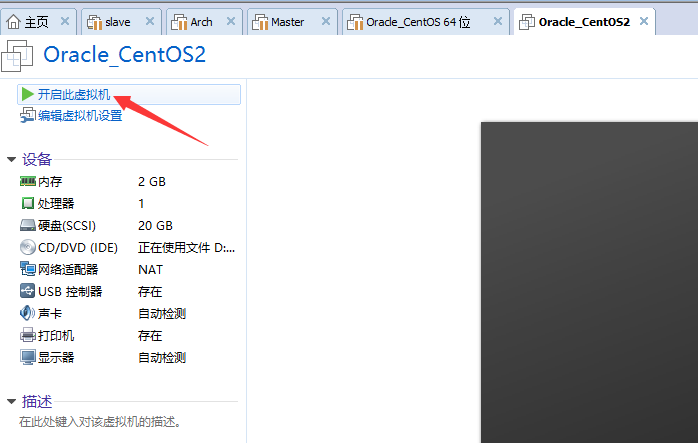The width and height of the screenshot is (698, 443).
Task: Switch to the Master tab
Action: (292, 21)
